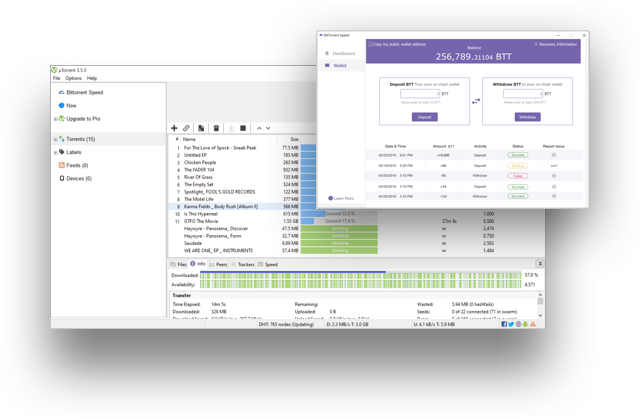The width and height of the screenshot is (640, 419).
Task: Select Wallet in BitTorrent Speed window
Action: point(336,65)
